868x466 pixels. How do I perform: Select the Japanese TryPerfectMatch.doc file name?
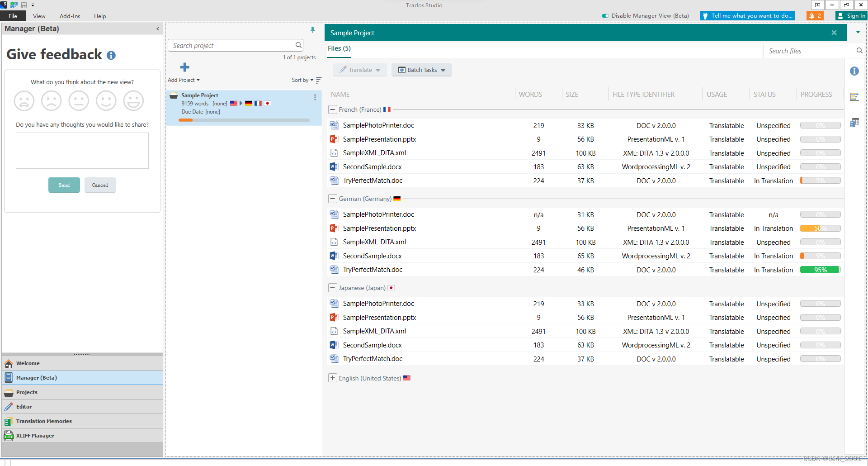pos(373,359)
